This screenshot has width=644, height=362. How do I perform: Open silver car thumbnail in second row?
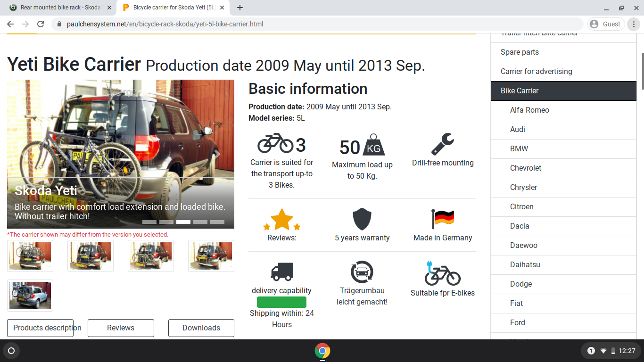click(x=30, y=296)
